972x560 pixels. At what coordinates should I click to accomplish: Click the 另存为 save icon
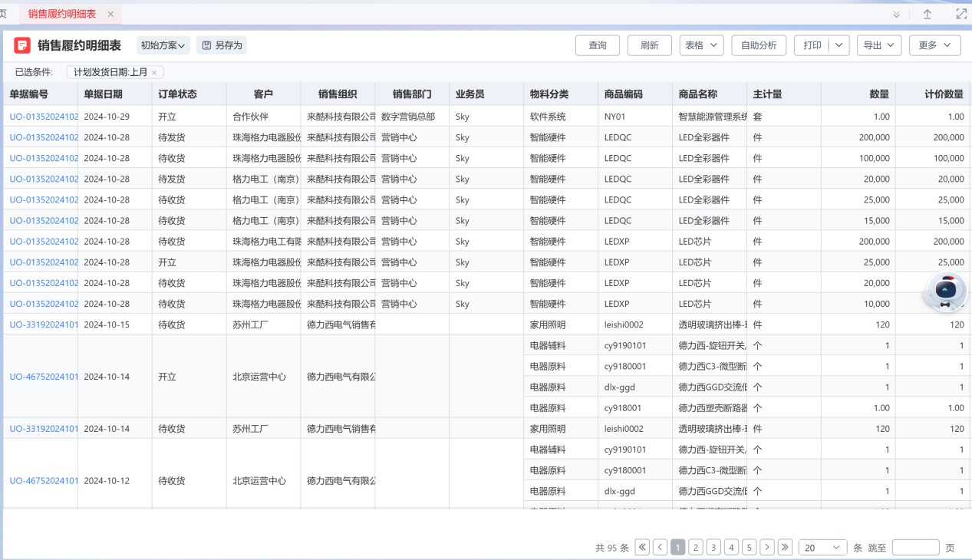click(x=206, y=45)
